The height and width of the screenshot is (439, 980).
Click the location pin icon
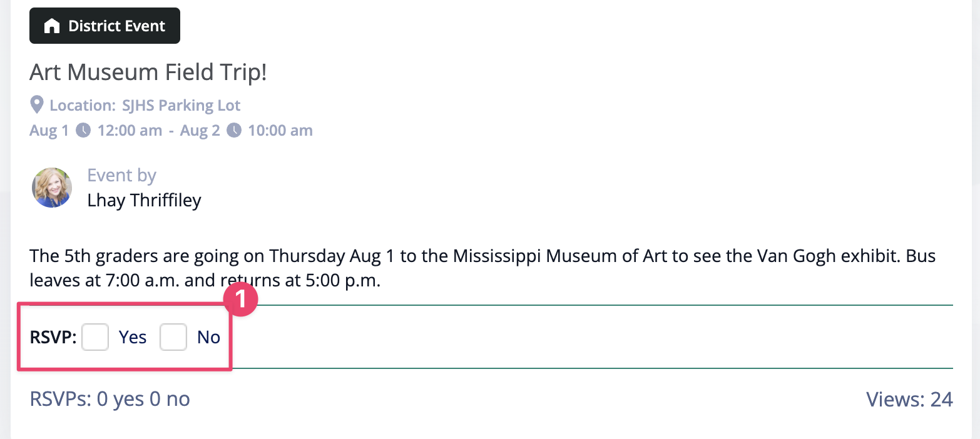pyautogui.click(x=37, y=105)
